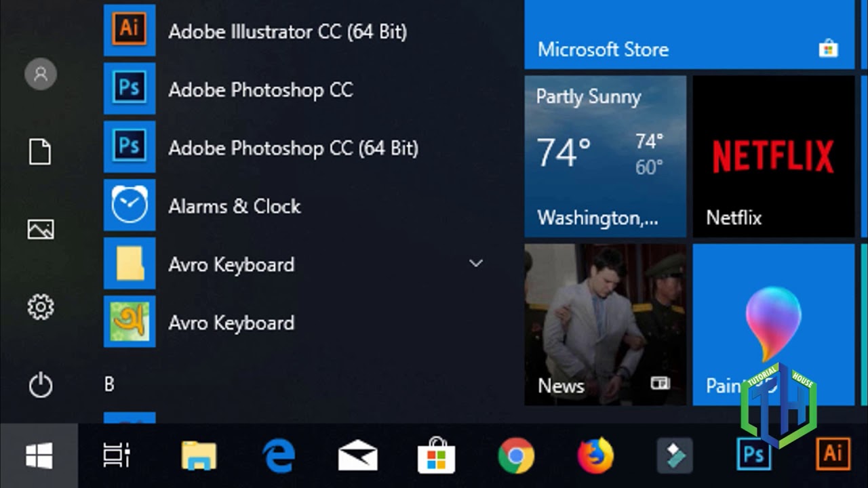Open Adobe Illustrator CC (64 Bit) icon
This screenshot has width=868, height=488.
(x=130, y=30)
